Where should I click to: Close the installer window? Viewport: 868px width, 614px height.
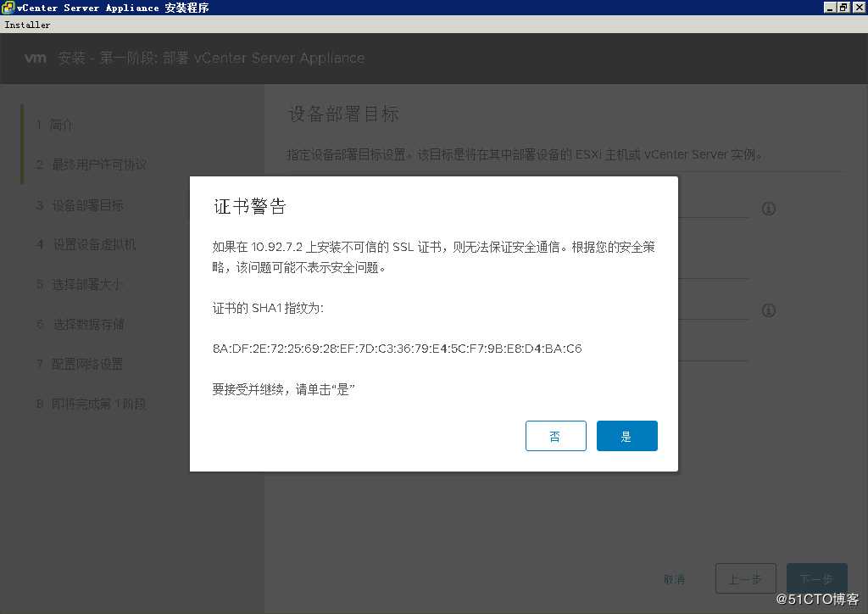tap(859, 7)
